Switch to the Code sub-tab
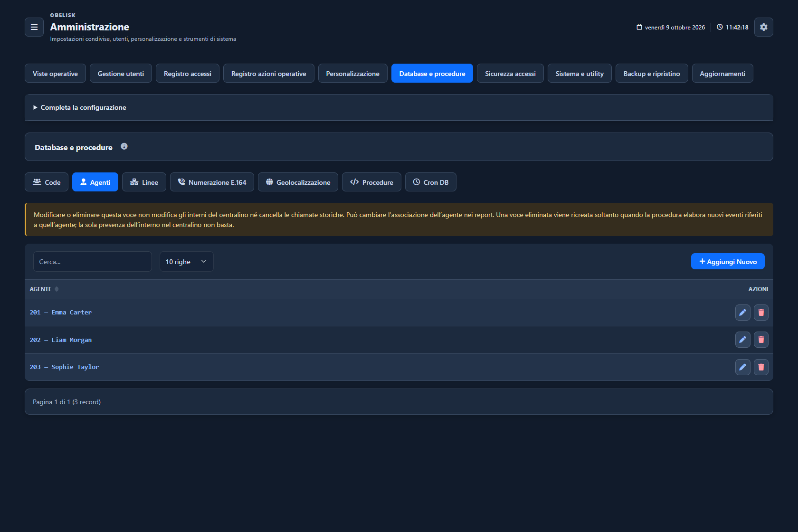This screenshot has width=798, height=532. click(47, 182)
